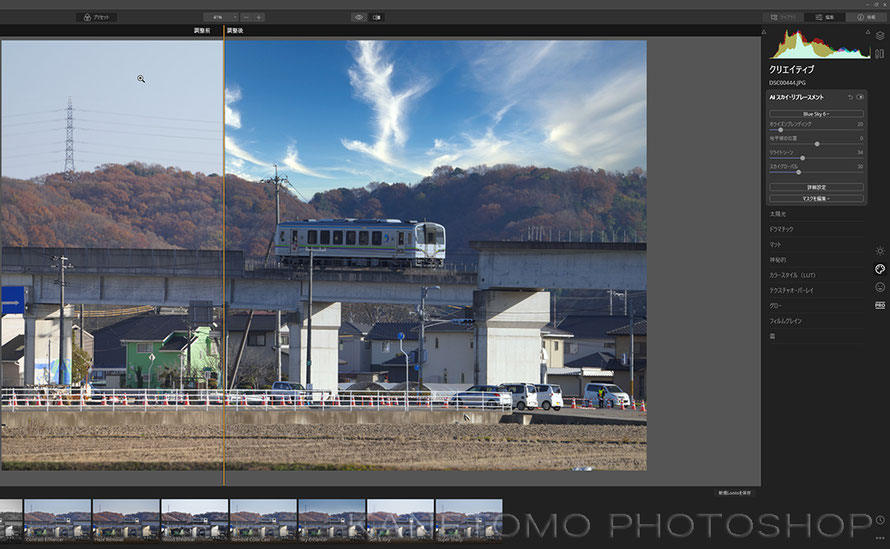Screen dimensions: 890x549
Task: Apply the fifth Looks preset thumbnail
Action: tap(263, 519)
